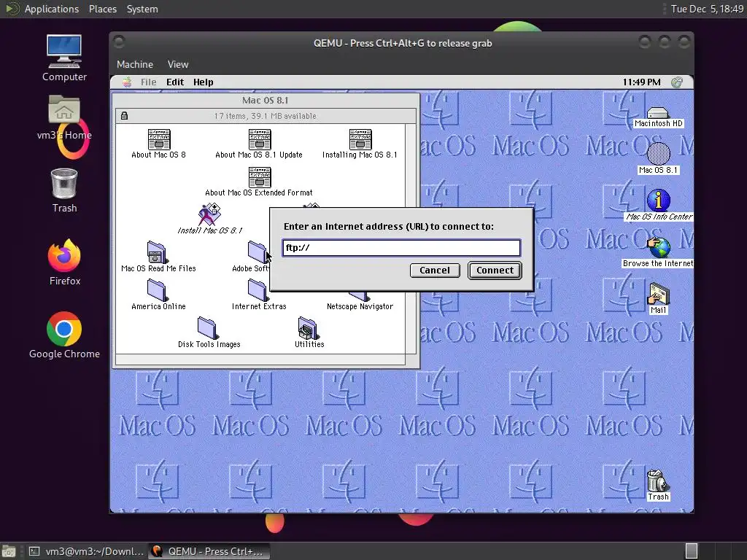Open the Applications menu in top panel
This screenshot has height=560, width=747.
click(x=52, y=9)
